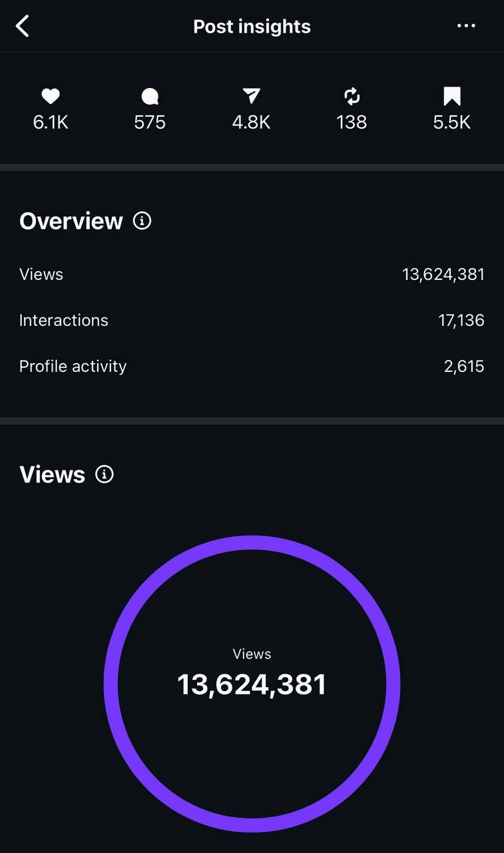Screen dimensions: 504x853
Task: Tap the 138 reposts count
Action: point(352,123)
